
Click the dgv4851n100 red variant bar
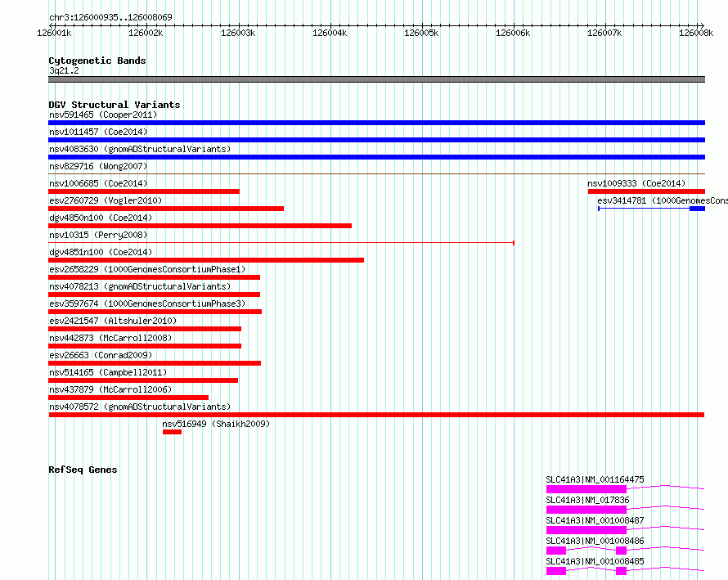click(206, 260)
